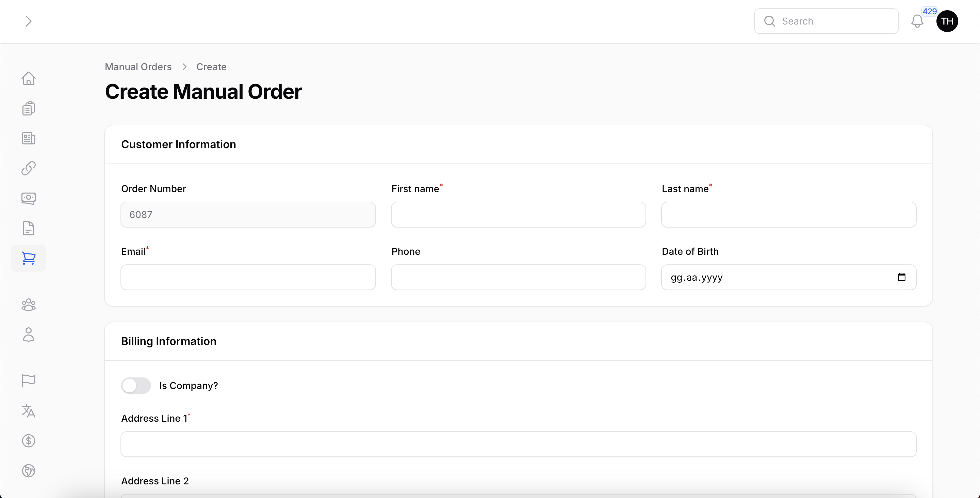The image size is (980, 498).
Task: Select the shopping cart orders icon
Action: 29,258
